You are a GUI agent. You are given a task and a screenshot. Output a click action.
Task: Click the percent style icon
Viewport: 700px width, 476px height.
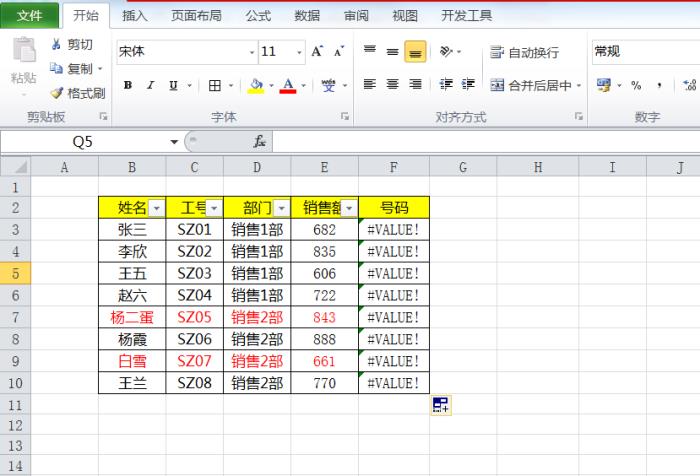[636, 86]
